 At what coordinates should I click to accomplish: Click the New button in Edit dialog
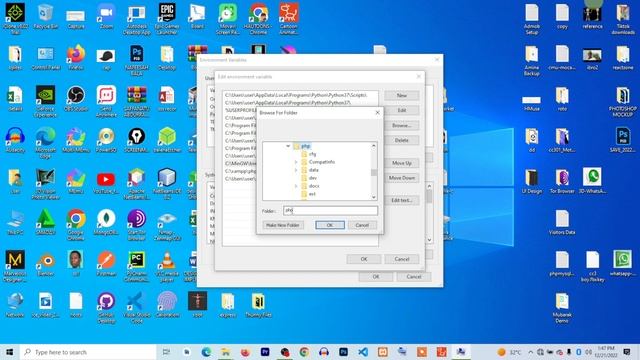(x=402, y=95)
